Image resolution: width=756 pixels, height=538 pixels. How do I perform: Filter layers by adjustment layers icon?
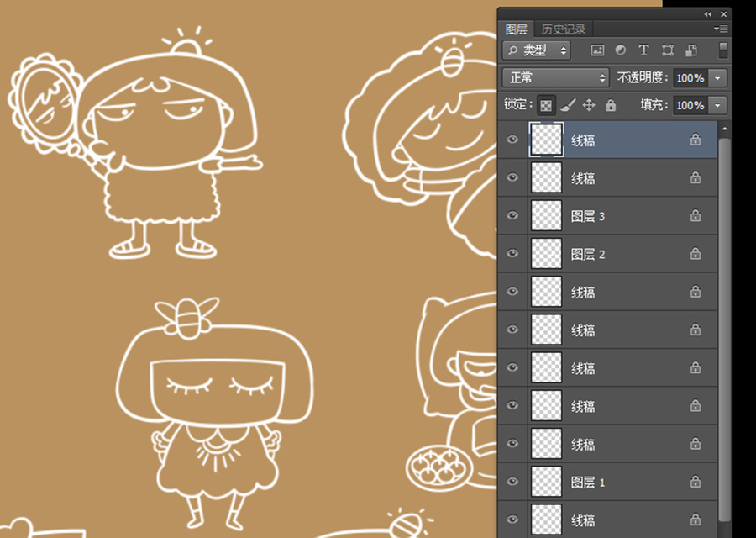click(x=621, y=50)
